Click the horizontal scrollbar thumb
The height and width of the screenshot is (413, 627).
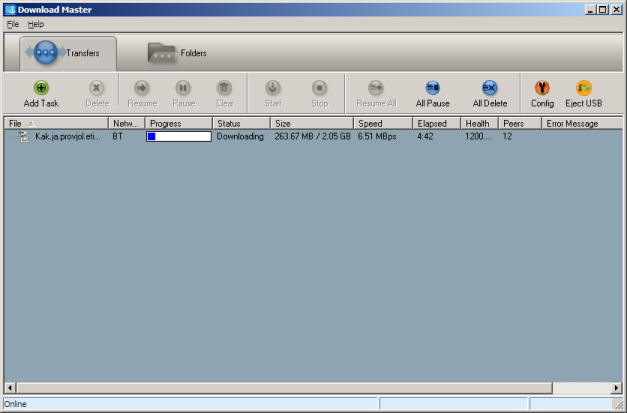[x=284, y=387]
